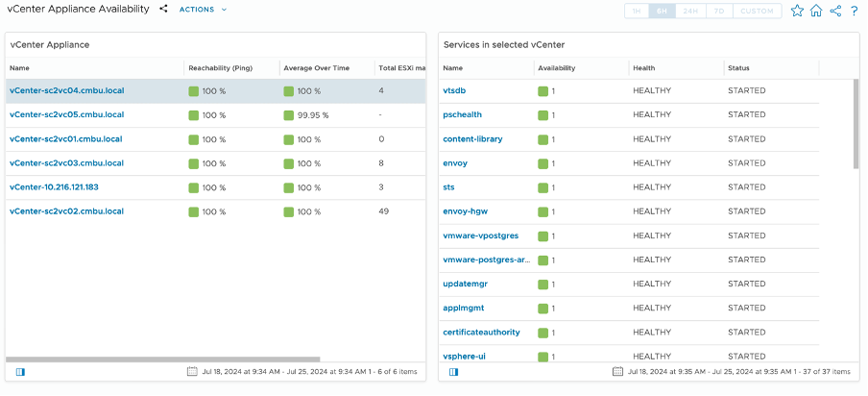Click the home icon in header
Image resolution: width=868 pixels, height=396 pixels.
pyautogui.click(x=816, y=11)
